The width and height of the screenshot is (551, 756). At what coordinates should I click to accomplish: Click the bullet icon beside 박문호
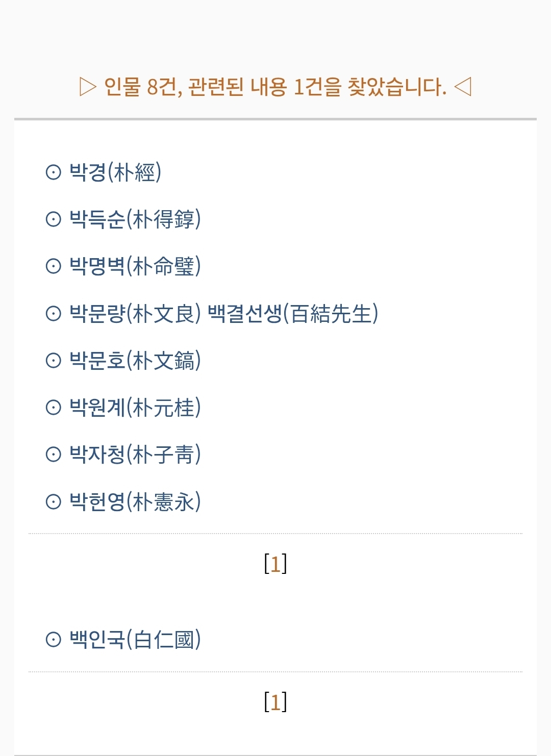[x=54, y=361]
